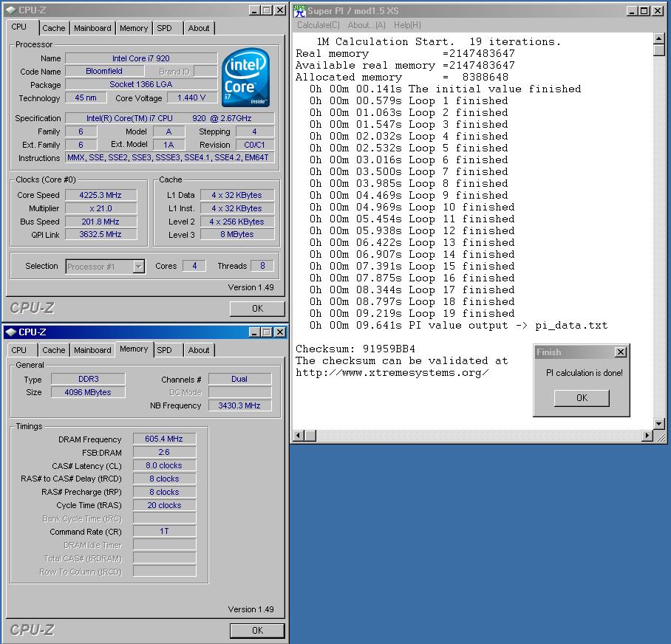This screenshot has width=671, height=644.
Task: Minimize the top CPU-Z window
Action: point(255,10)
